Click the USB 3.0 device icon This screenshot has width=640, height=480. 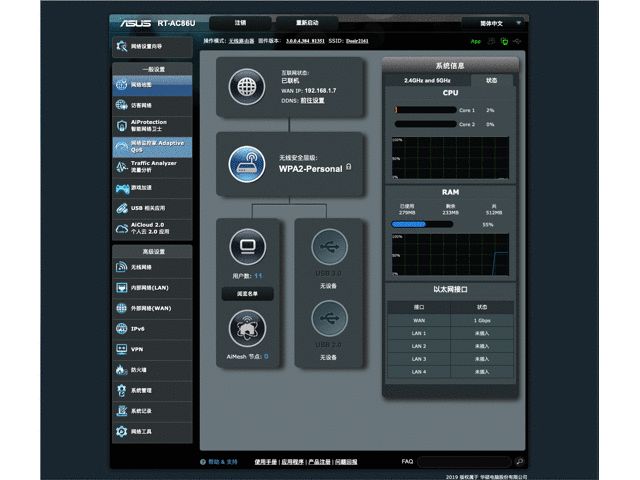pos(329,247)
